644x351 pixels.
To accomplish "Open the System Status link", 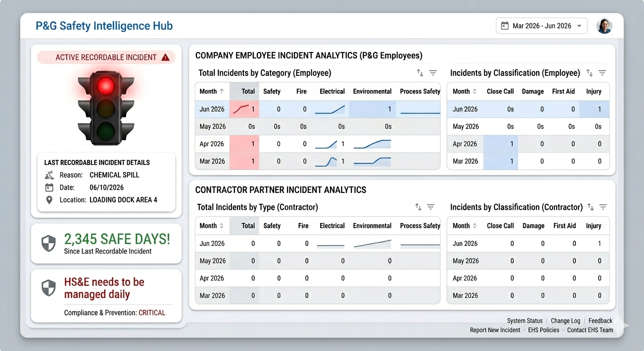I will [x=525, y=321].
